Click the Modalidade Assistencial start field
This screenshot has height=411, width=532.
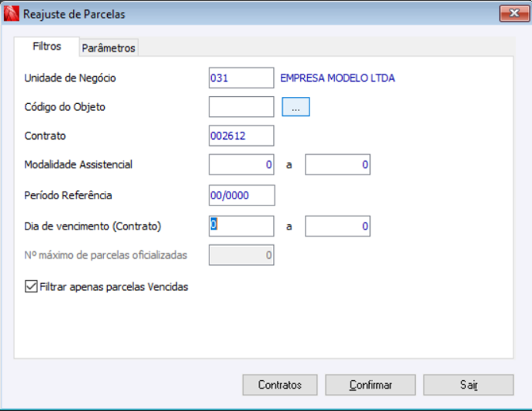(x=241, y=164)
